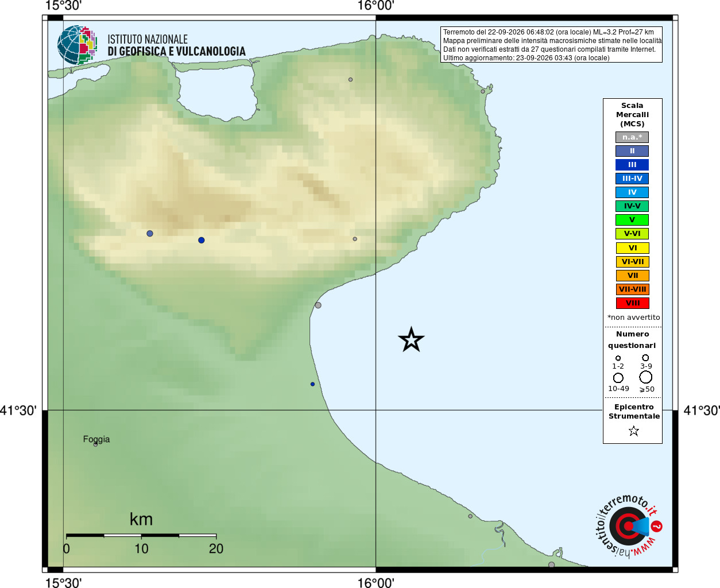This screenshot has height=588, width=720.
Task: Click the gray dot on the coastline
Action: point(318,305)
